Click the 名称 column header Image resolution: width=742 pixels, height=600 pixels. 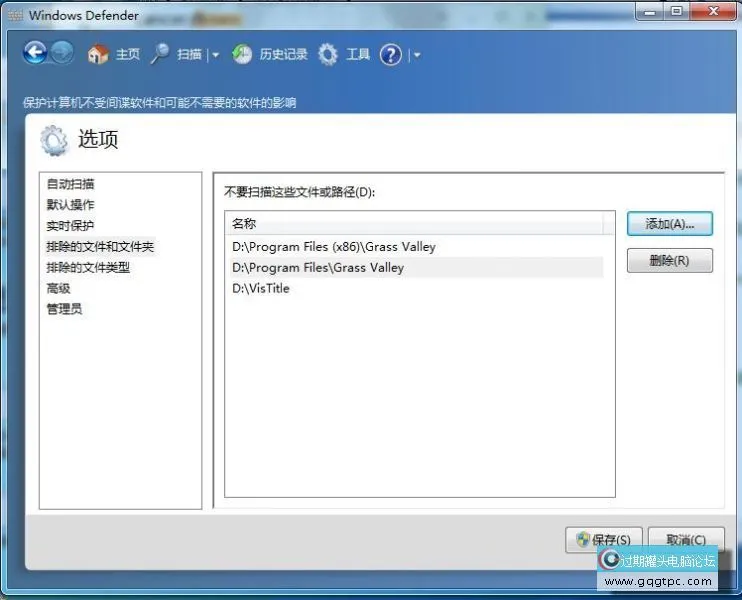coord(414,223)
